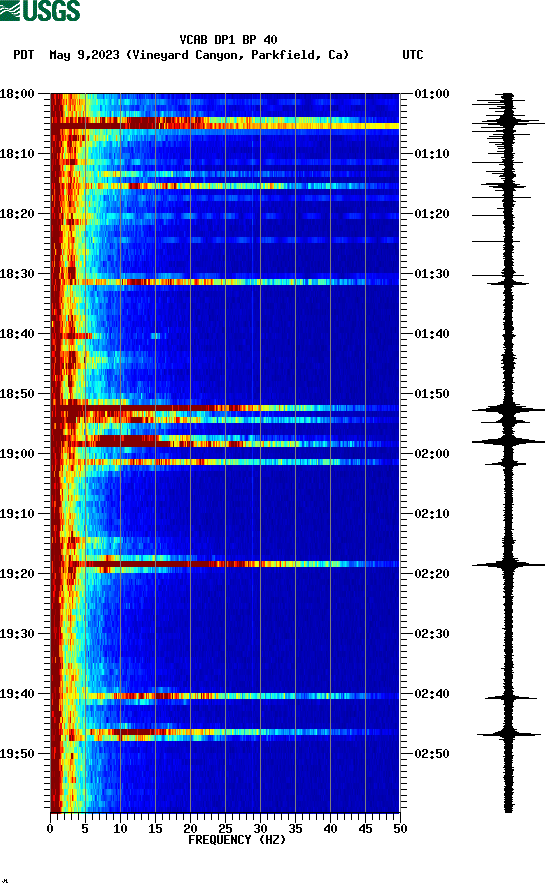The height and width of the screenshot is (892, 552).
Task: Click the 02:10 UTC time label
Action: coord(432,514)
